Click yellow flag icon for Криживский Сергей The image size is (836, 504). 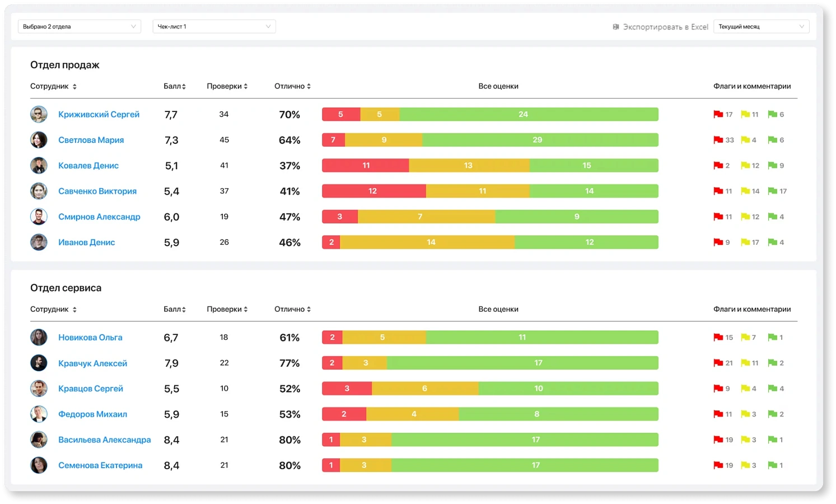click(x=745, y=114)
